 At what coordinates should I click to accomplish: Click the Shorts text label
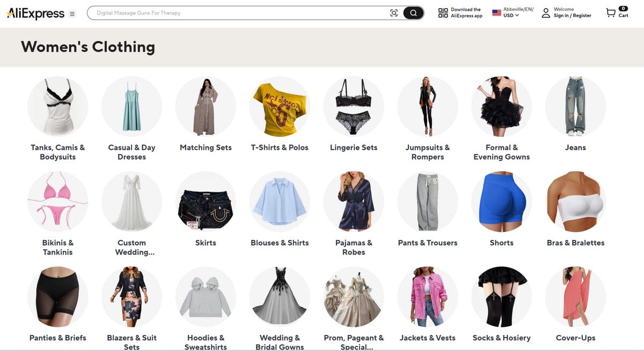pyautogui.click(x=502, y=243)
